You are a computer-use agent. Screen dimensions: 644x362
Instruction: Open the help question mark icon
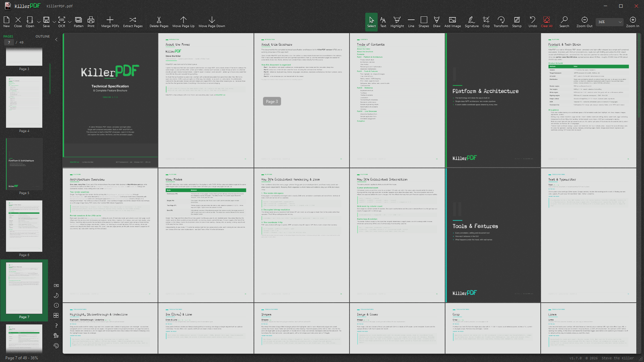(56, 325)
